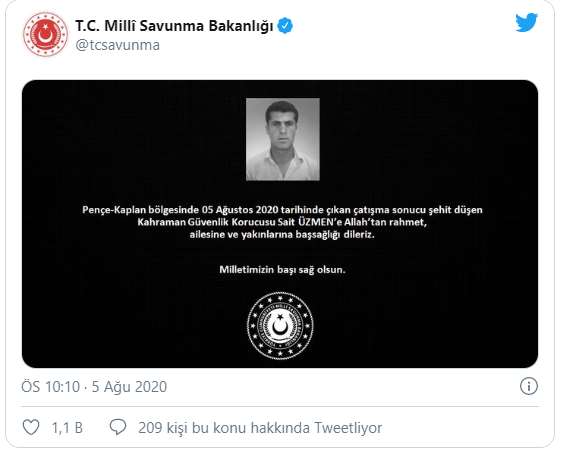Visit the @tcsavunma handle link
The width and height of the screenshot is (569, 452).
[117, 45]
